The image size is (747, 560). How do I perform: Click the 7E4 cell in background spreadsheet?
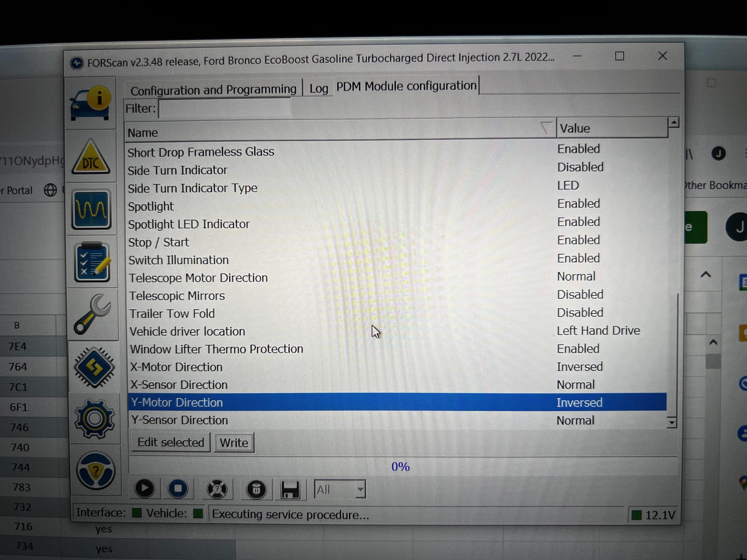pos(18,346)
